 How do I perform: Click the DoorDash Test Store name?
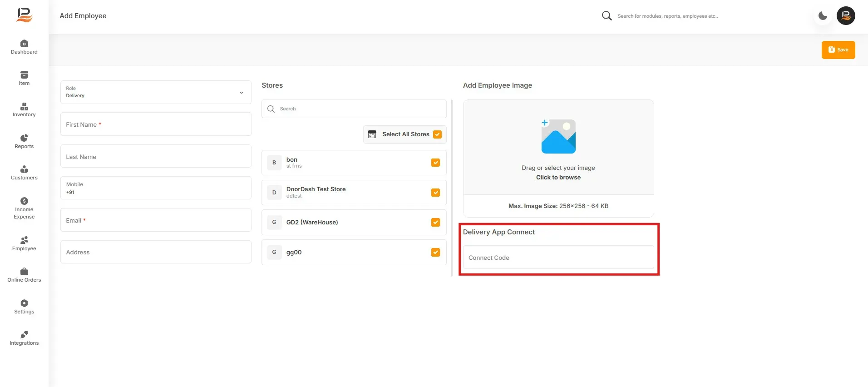(x=316, y=189)
